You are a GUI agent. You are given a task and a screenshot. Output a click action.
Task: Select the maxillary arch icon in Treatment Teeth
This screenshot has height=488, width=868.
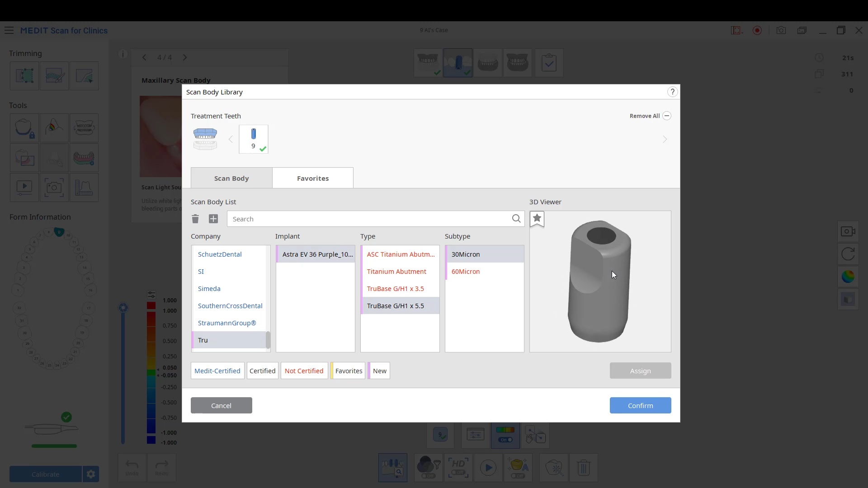205,139
